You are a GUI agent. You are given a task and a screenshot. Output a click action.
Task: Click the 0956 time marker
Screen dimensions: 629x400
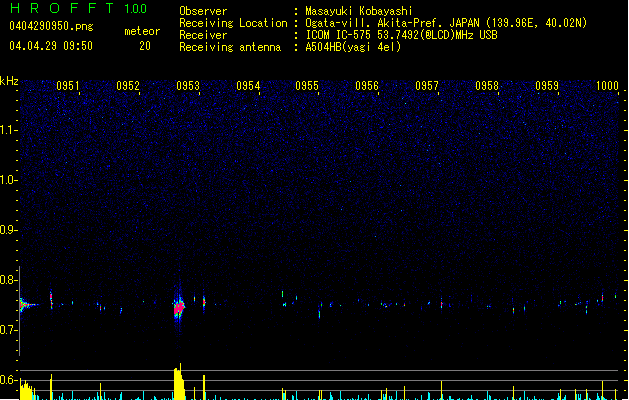pyautogui.click(x=367, y=85)
